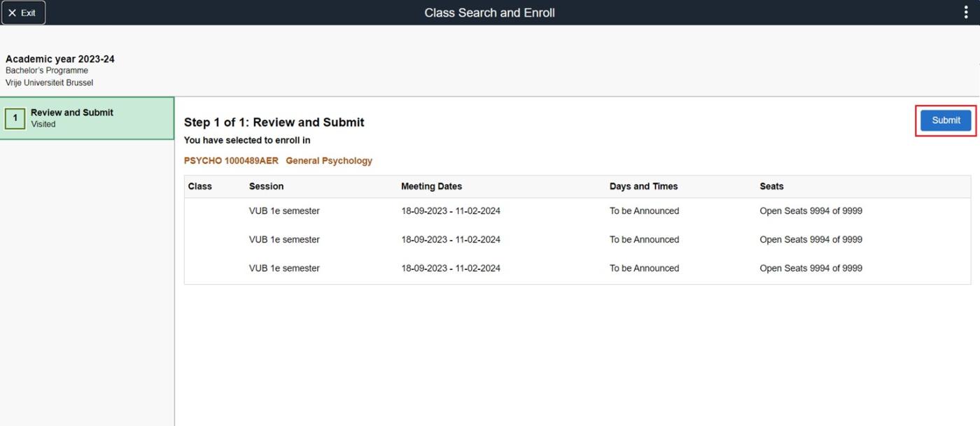This screenshot has height=426, width=980.
Task: Click the Step 1 of 1 heading
Action: click(x=274, y=122)
